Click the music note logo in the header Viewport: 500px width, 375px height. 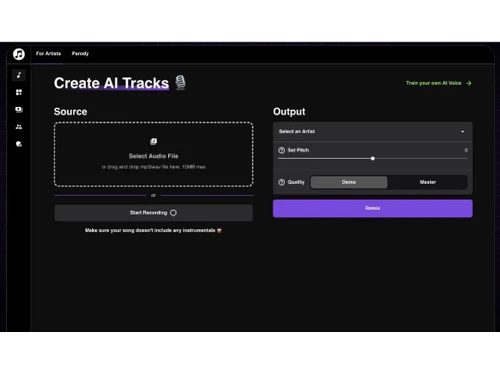coord(19,54)
